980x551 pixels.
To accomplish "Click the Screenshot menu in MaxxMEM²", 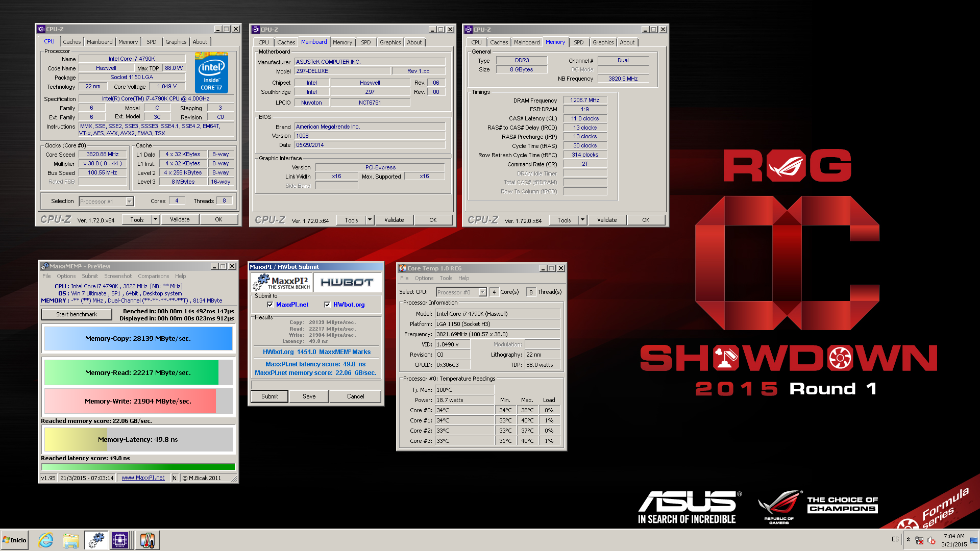I will click(118, 276).
